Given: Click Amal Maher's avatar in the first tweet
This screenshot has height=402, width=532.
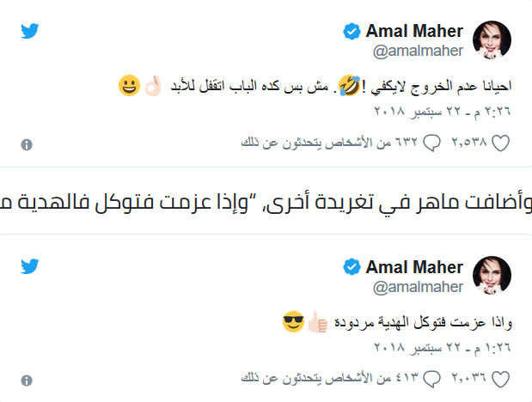Looking at the screenshot, I should click(x=492, y=40).
